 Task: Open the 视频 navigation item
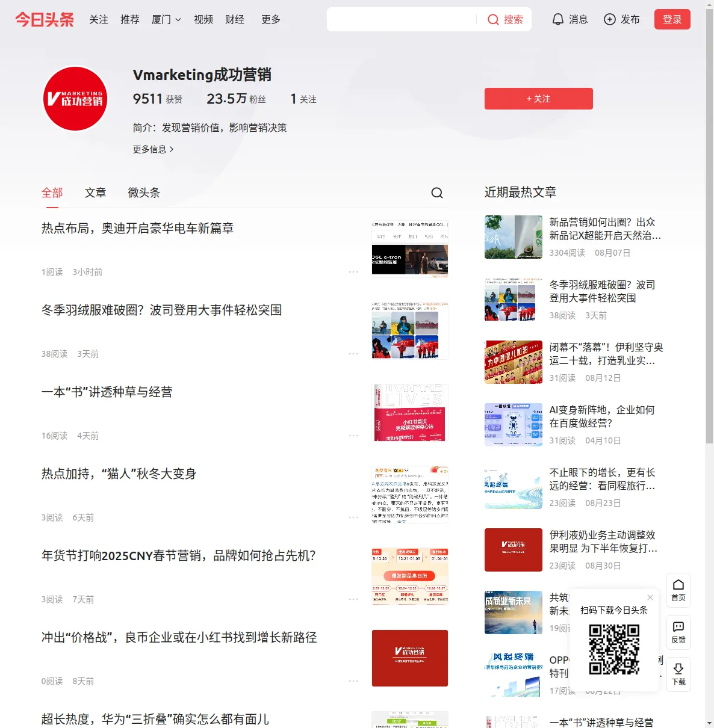coord(203,19)
